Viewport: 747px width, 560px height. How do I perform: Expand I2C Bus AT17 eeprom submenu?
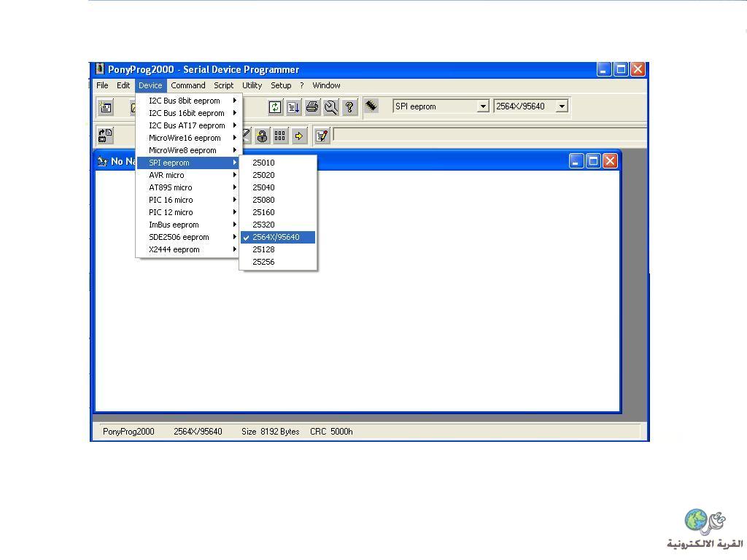point(189,125)
